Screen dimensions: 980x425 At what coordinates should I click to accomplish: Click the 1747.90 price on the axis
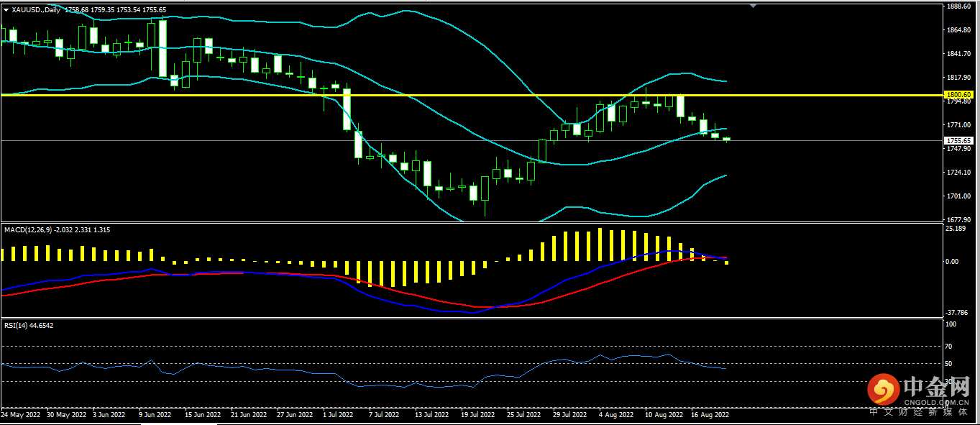[960, 149]
